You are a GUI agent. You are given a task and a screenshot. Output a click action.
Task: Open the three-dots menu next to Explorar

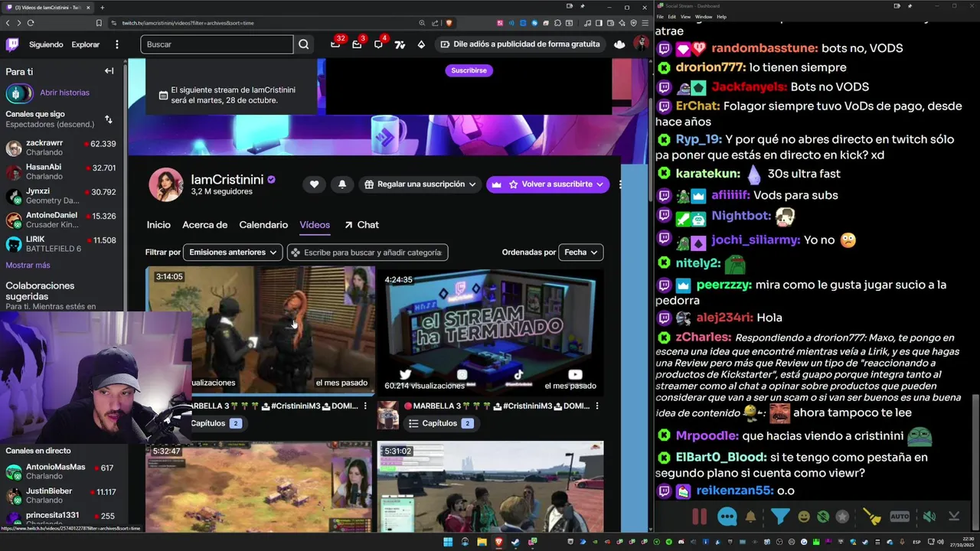[x=117, y=44]
